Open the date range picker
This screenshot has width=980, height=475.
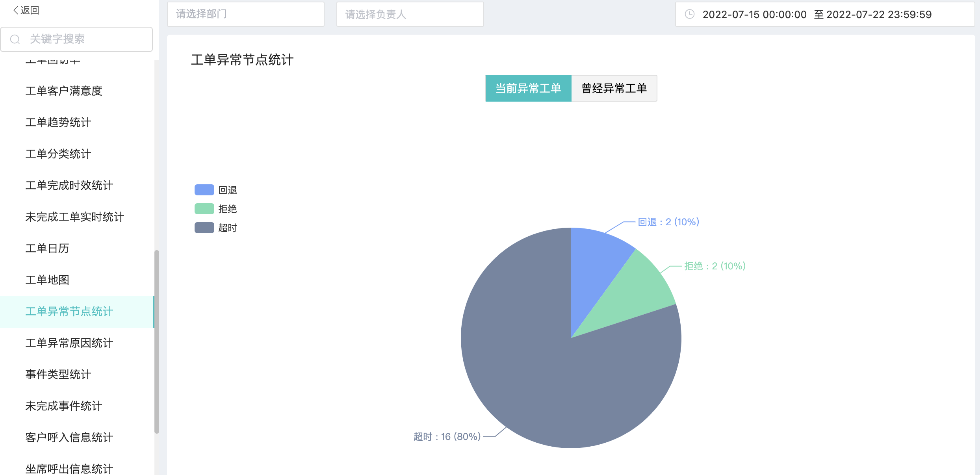[x=825, y=14]
